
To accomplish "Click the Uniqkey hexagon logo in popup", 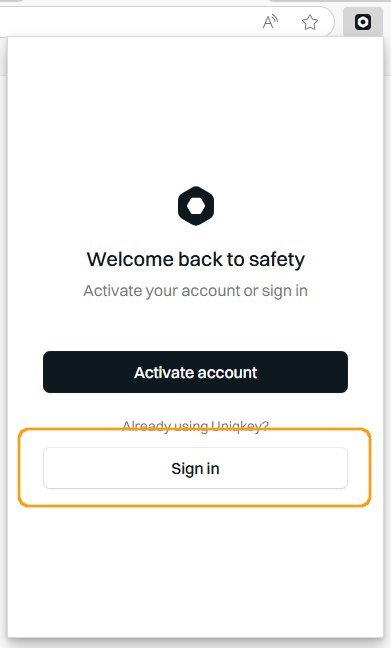I will click(x=196, y=206).
